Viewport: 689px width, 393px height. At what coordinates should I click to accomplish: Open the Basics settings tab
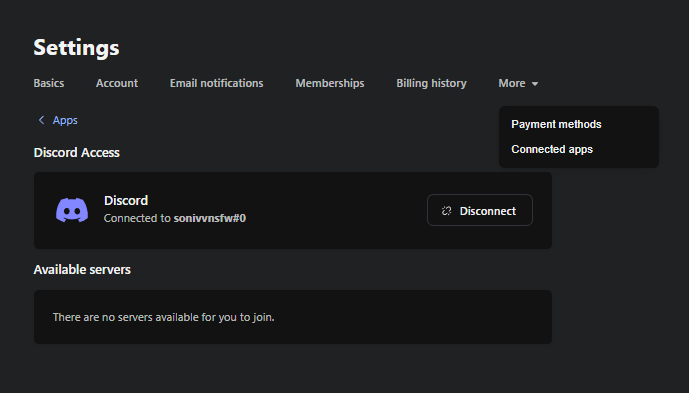[x=49, y=83]
